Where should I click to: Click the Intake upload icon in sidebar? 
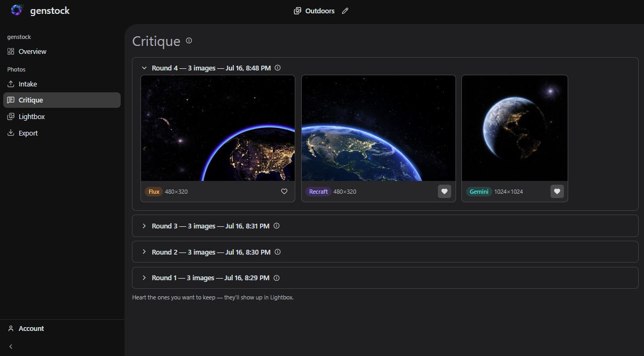[x=11, y=84]
